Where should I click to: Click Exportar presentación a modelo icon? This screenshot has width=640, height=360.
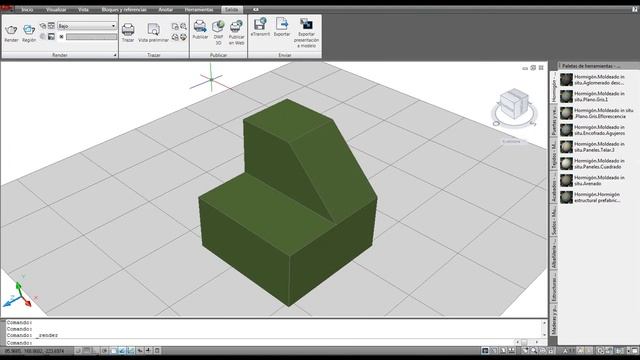pyautogui.click(x=306, y=24)
